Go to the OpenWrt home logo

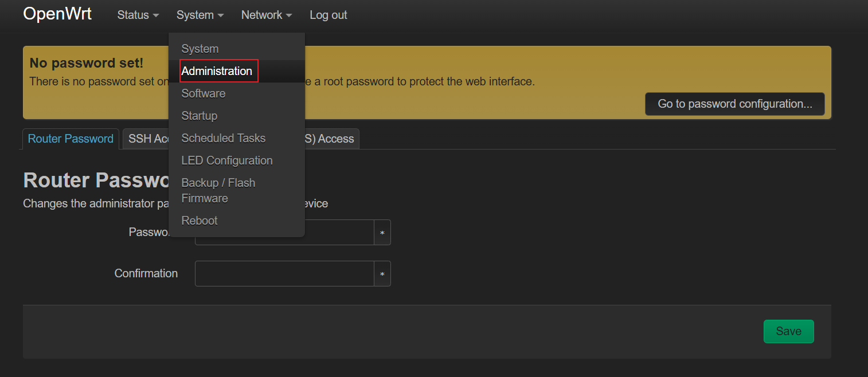(57, 14)
